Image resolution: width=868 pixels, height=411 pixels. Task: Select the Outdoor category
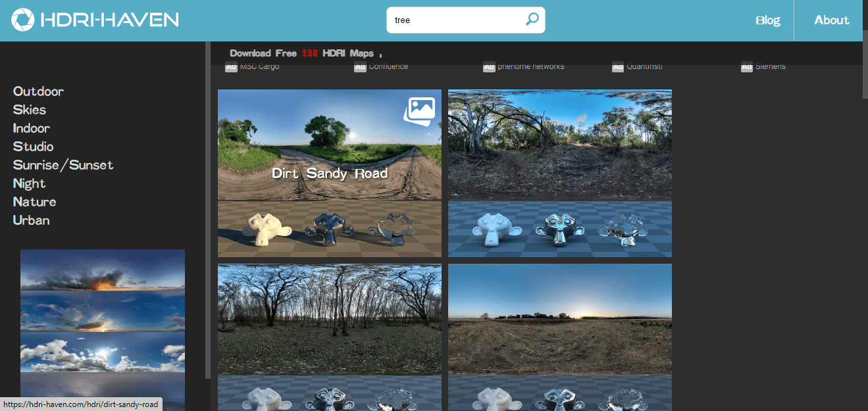(39, 91)
